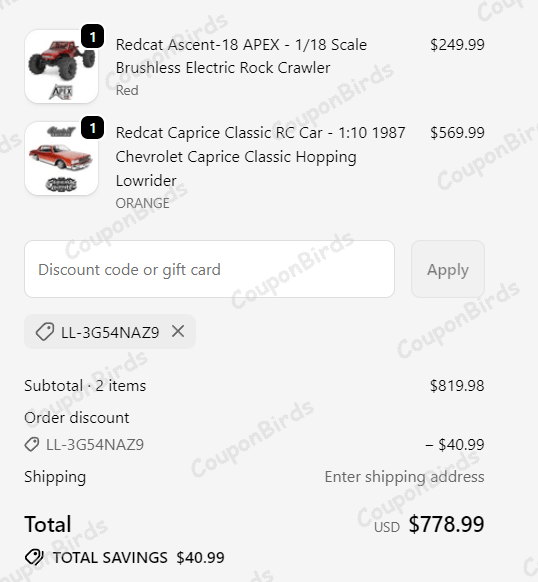Click the tag icon in discount chip

45,332
